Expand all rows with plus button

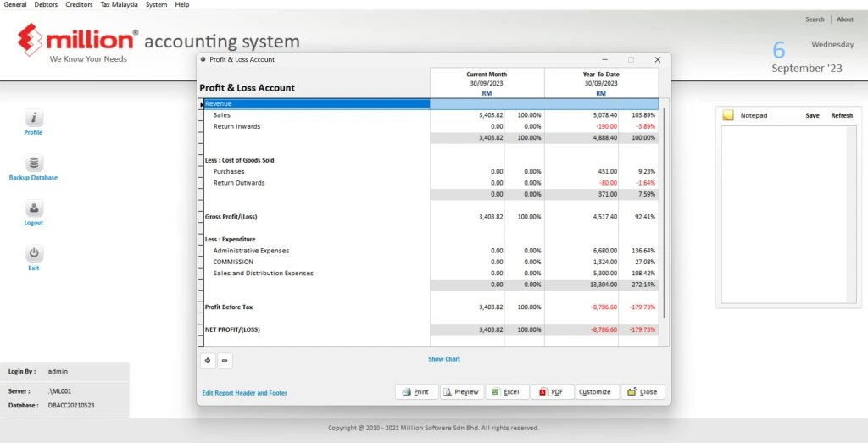point(208,360)
